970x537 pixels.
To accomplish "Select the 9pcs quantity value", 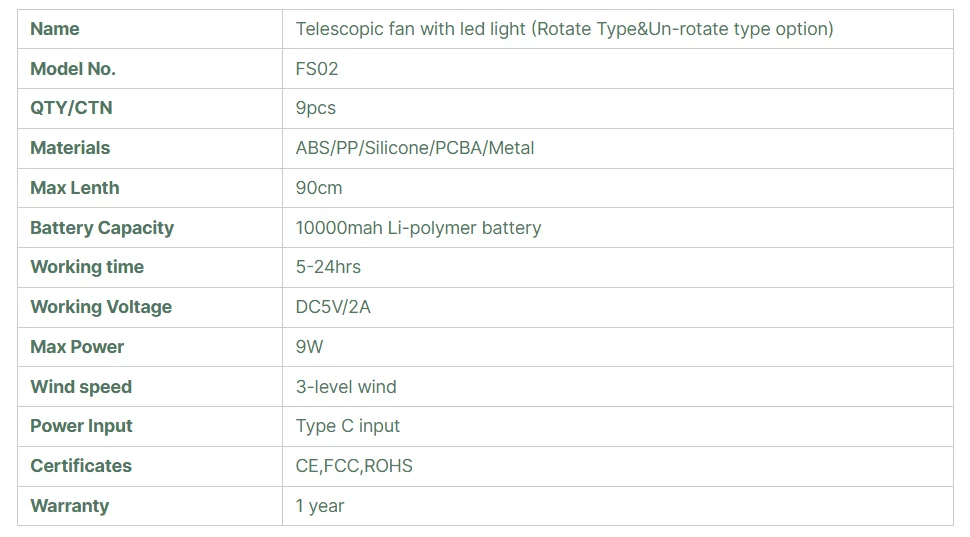I will coord(316,108).
